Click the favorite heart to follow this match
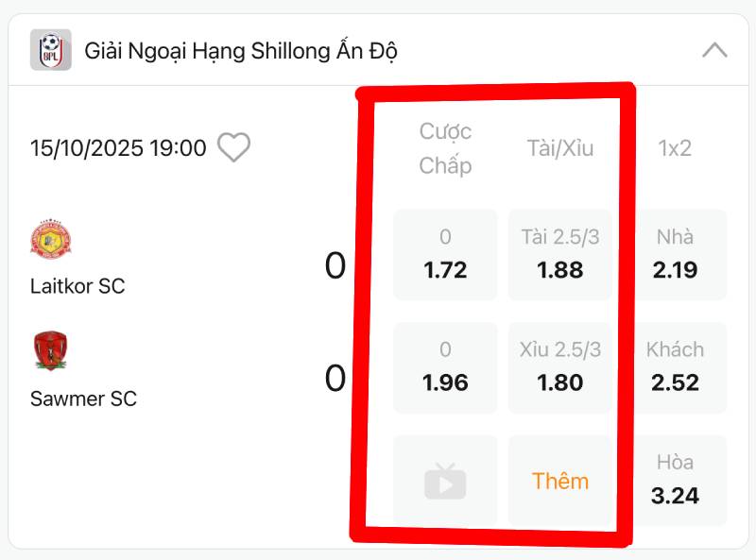 pyautogui.click(x=233, y=147)
